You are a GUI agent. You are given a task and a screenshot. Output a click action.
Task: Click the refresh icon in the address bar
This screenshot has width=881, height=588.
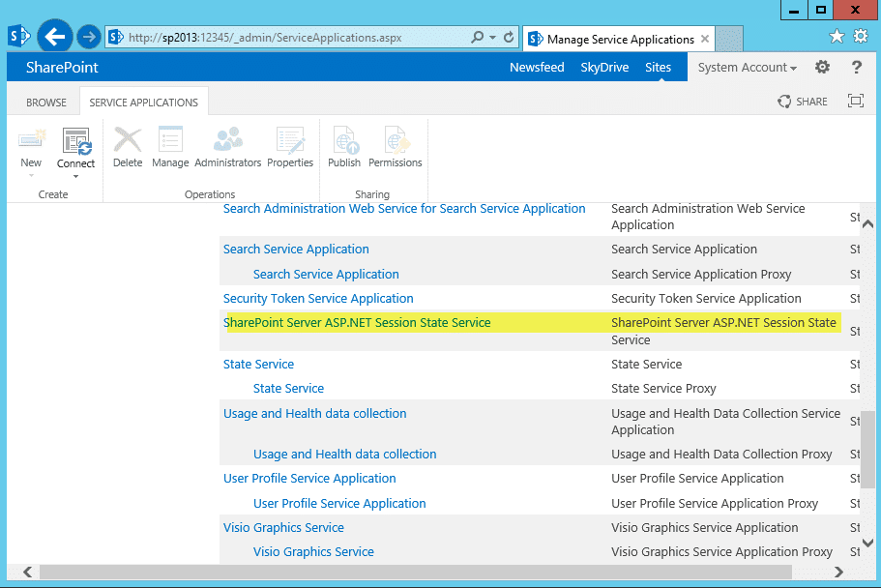point(509,37)
